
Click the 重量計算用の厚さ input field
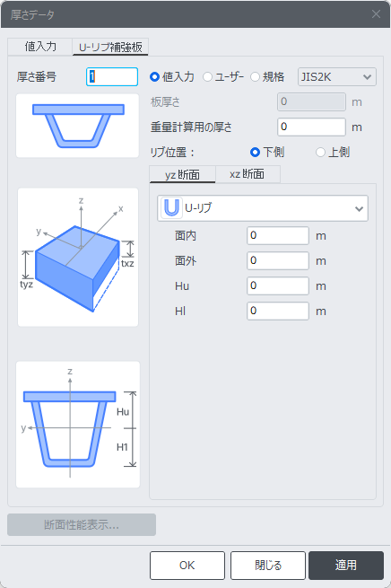click(x=311, y=127)
